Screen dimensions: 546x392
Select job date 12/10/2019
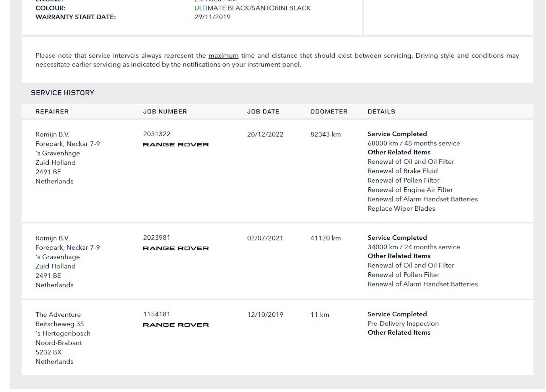point(265,315)
